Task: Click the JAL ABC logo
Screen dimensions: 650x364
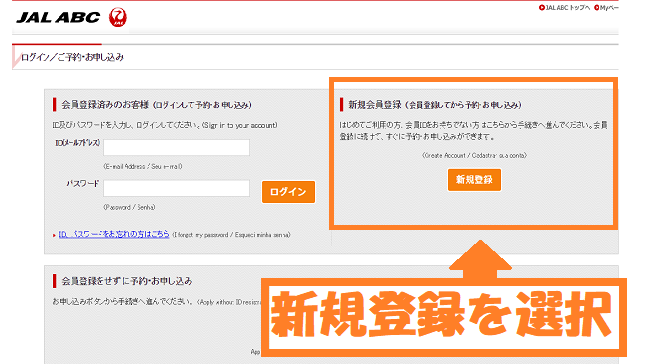Action: (58, 17)
